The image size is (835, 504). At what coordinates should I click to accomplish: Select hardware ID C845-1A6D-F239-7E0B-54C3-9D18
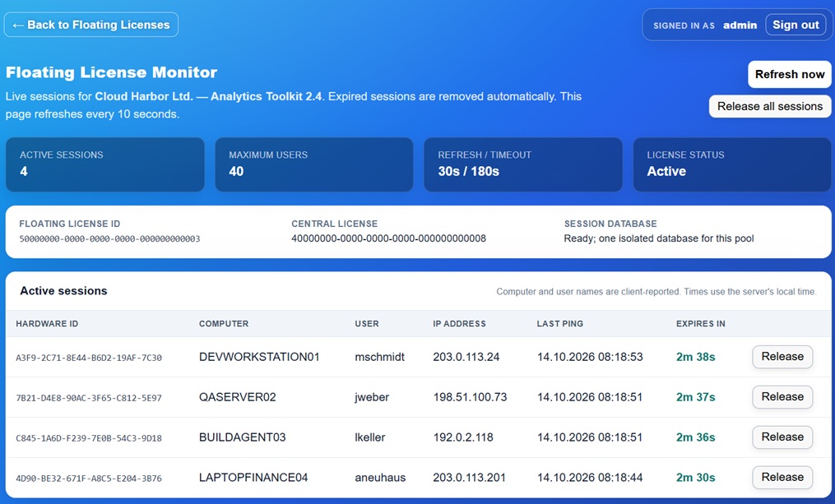[x=89, y=438]
